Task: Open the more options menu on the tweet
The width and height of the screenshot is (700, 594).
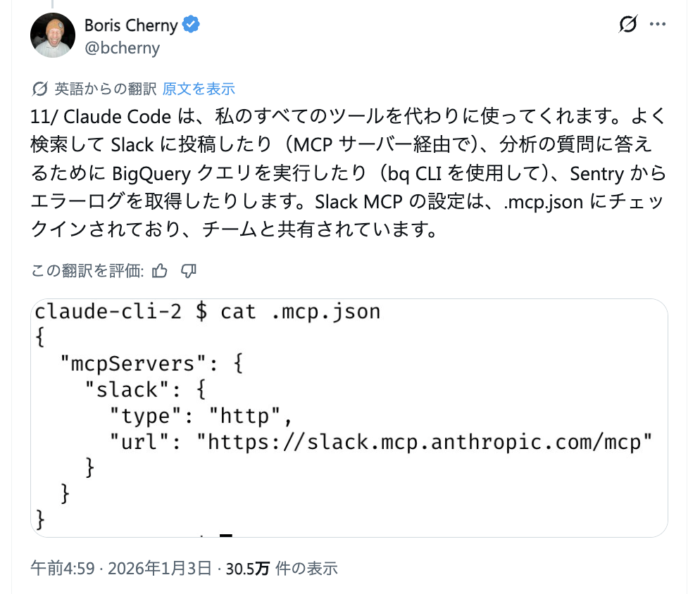Action: [x=658, y=23]
